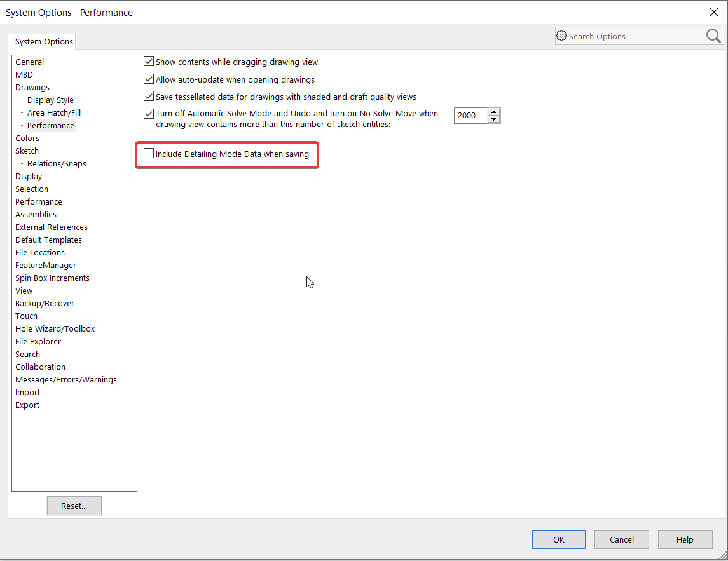
Task: Select Assemblies in the options list
Action: click(x=36, y=214)
